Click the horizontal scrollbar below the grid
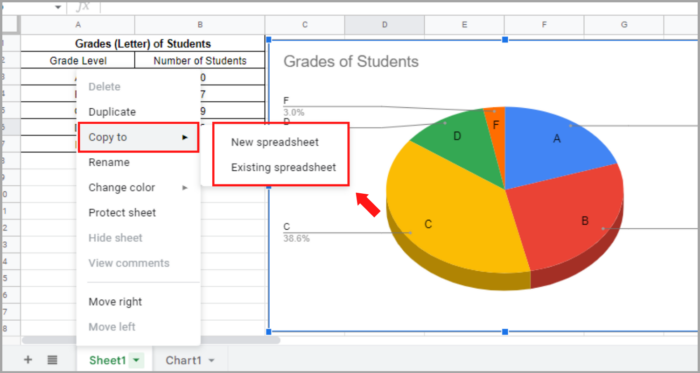Screen dimensions: 700x373 coord(151,340)
